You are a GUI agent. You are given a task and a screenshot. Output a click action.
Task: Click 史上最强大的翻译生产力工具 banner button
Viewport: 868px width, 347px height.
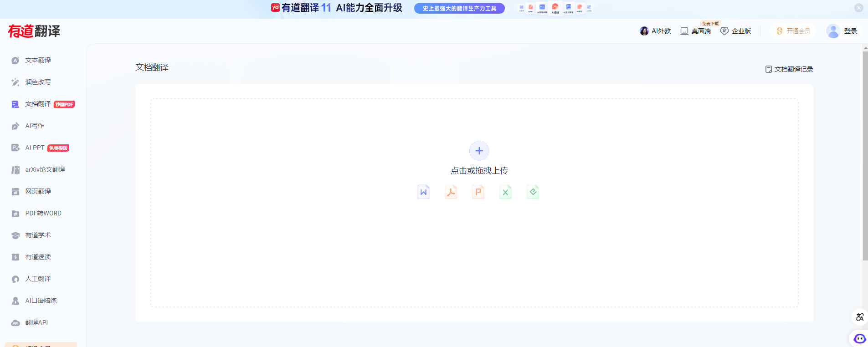[x=459, y=8]
